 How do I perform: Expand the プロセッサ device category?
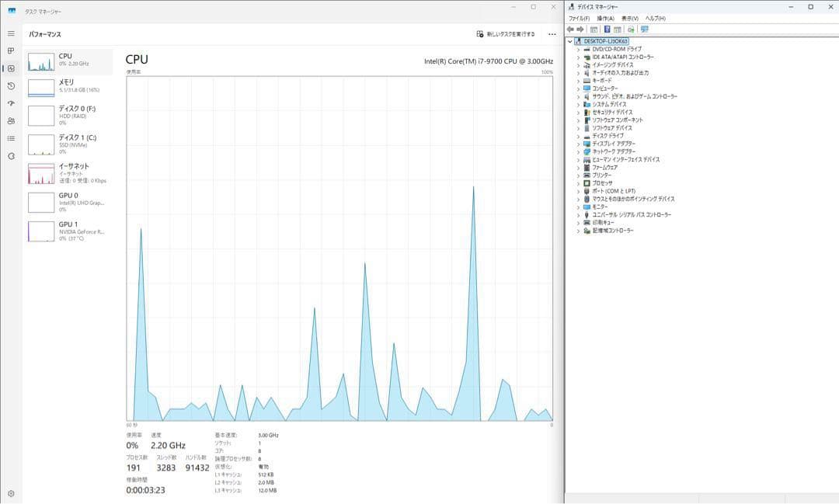(578, 183)
